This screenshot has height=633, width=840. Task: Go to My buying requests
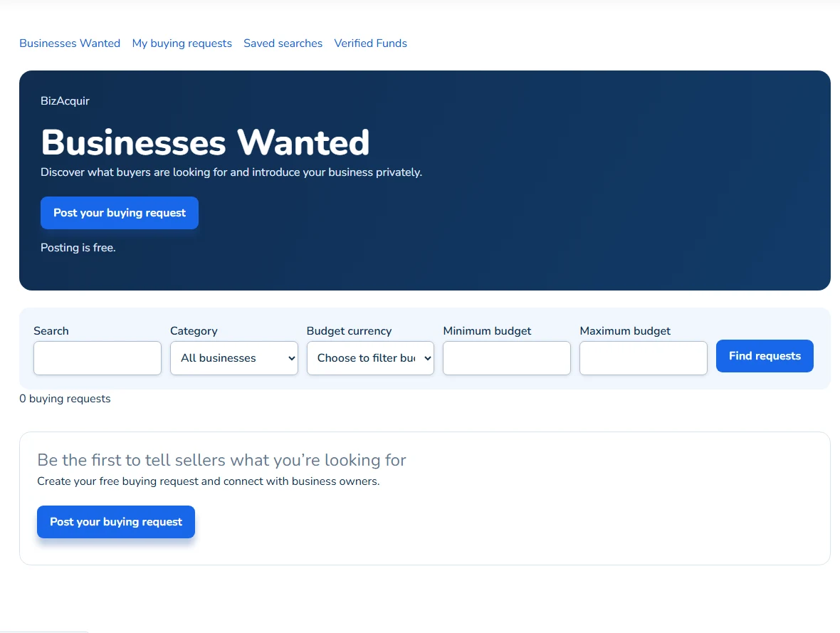coord(182,43)
